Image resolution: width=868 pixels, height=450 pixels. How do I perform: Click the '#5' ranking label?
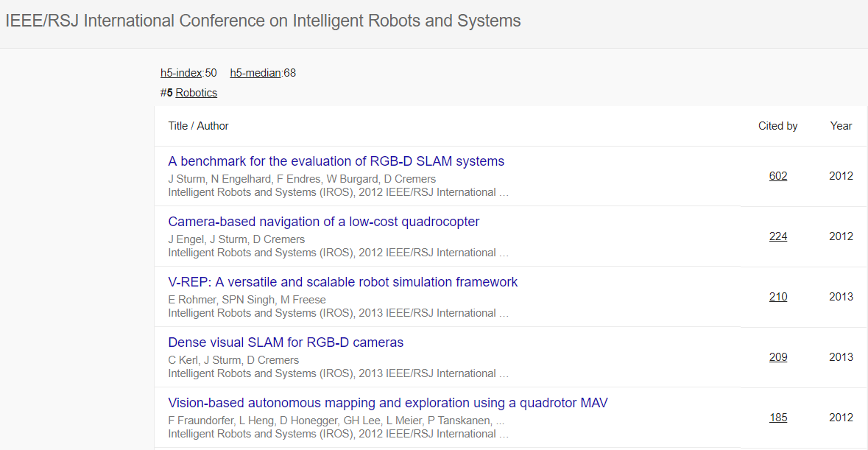click(166, 93)
